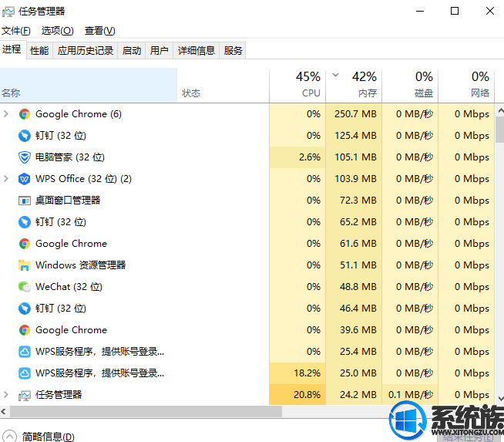Expand the Google Chrome (6) process group
This screenshot has width=504, height=442.
pos(6,114)
